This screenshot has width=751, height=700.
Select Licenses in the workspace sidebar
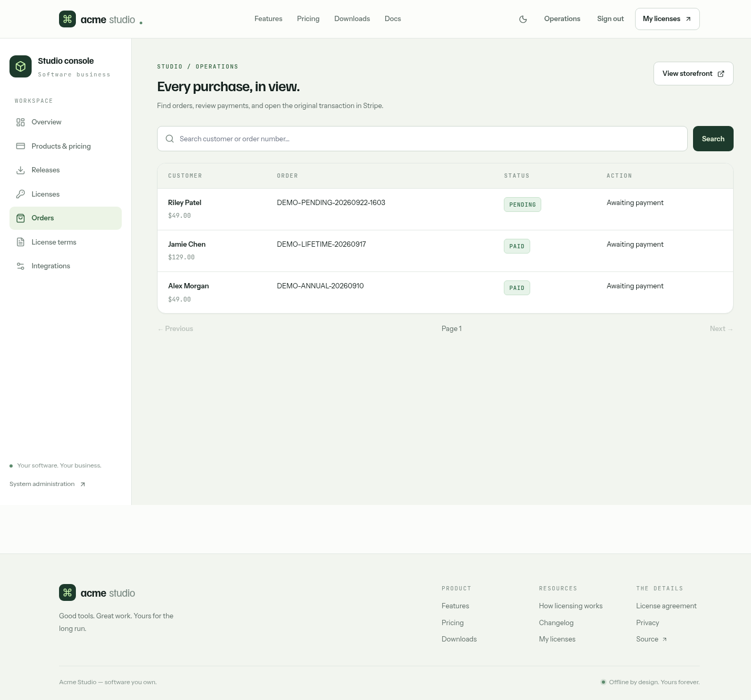(x=65, y=194)
